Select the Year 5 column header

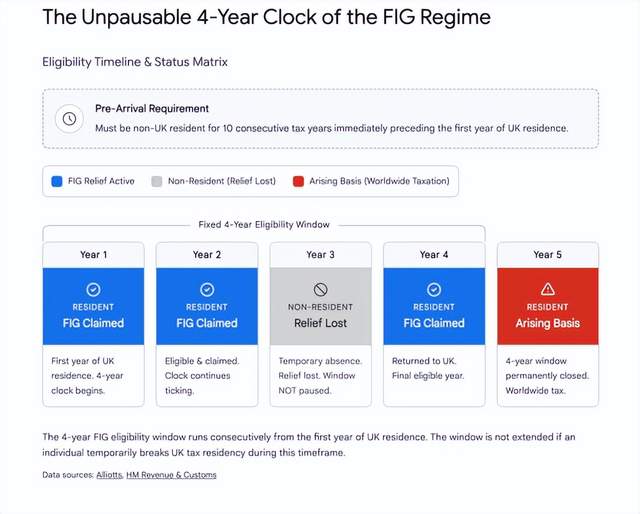click(547, 255)
